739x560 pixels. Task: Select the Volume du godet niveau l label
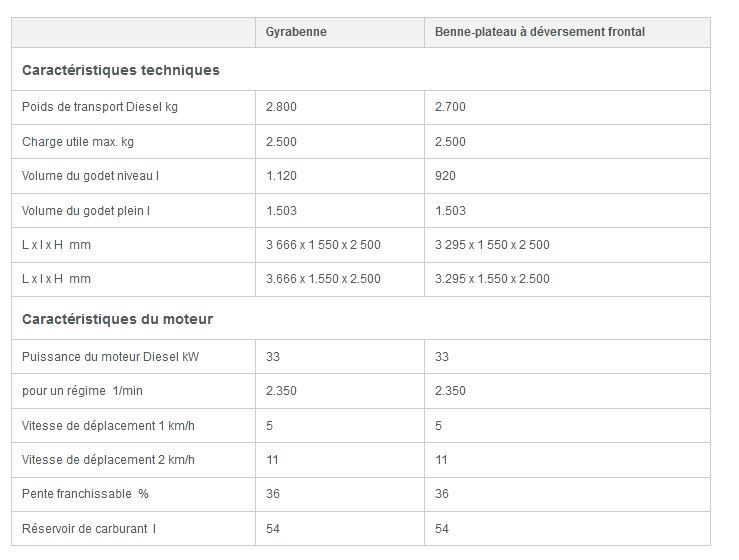click(x=91, y=176)
